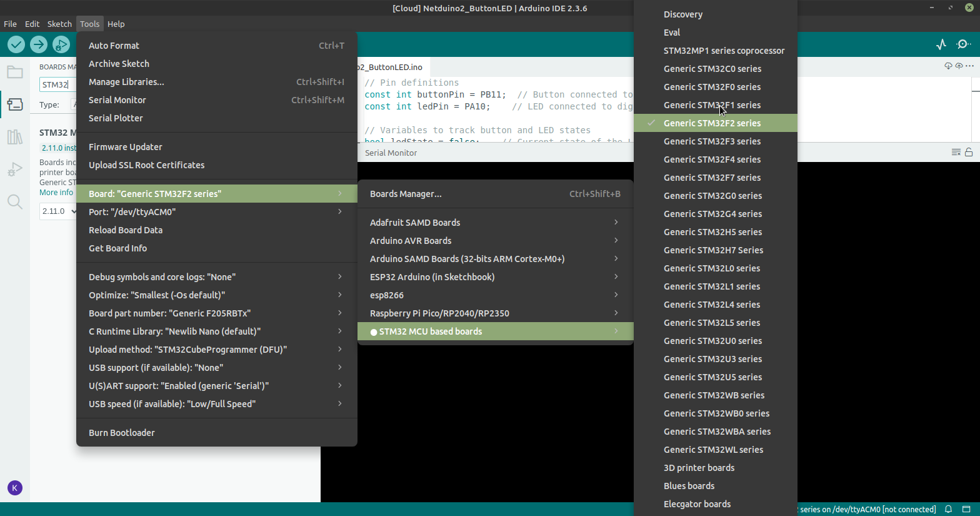This screenshot has height=516, width=980.
Task: Expand the ESP32 Arduino (in Sketchbook) submenu
Action: (x=496, y=277)
